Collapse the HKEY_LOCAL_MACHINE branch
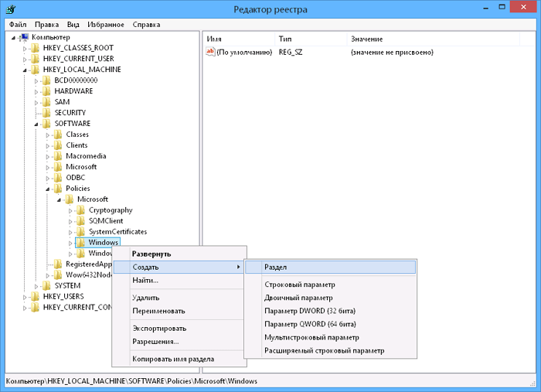 coord(25,70)
